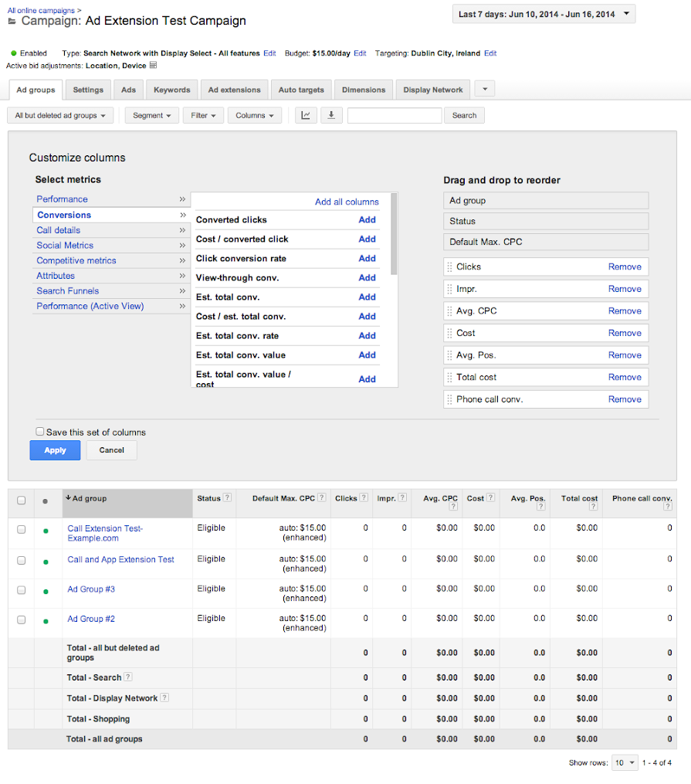Click the chart graph toggle icon
Image resolution: width=691 pixels, height=784 pixels.
click(x=307, y=115)
